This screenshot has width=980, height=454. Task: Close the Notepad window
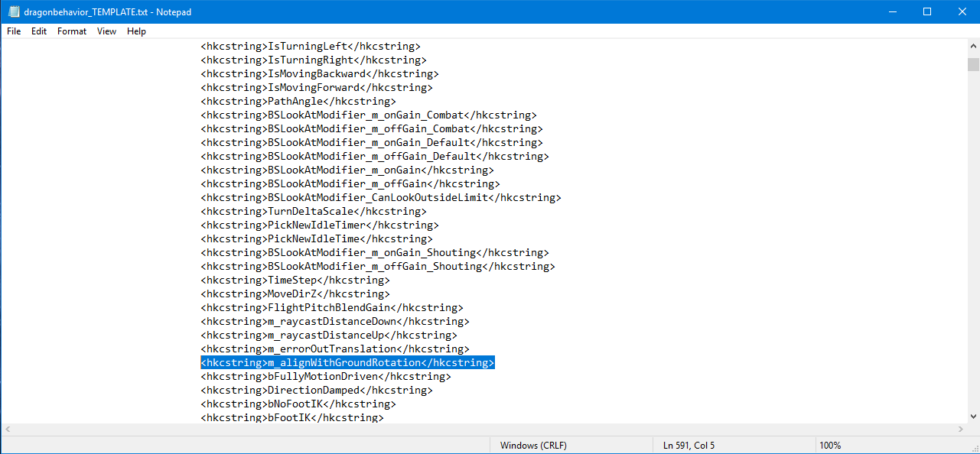tap(962, 12)
